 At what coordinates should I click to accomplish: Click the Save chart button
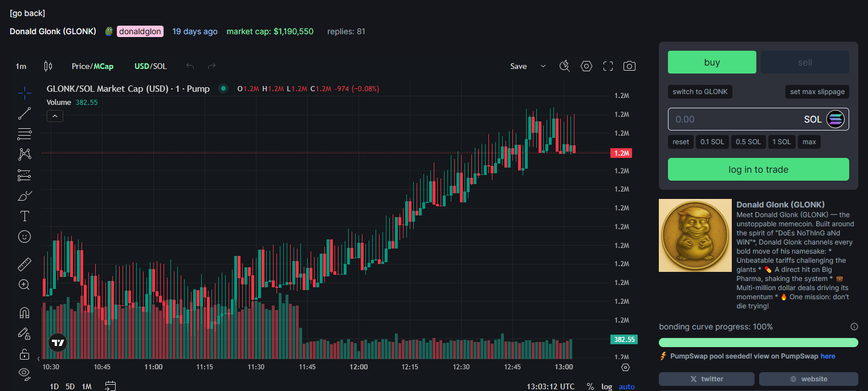[519, 66]
